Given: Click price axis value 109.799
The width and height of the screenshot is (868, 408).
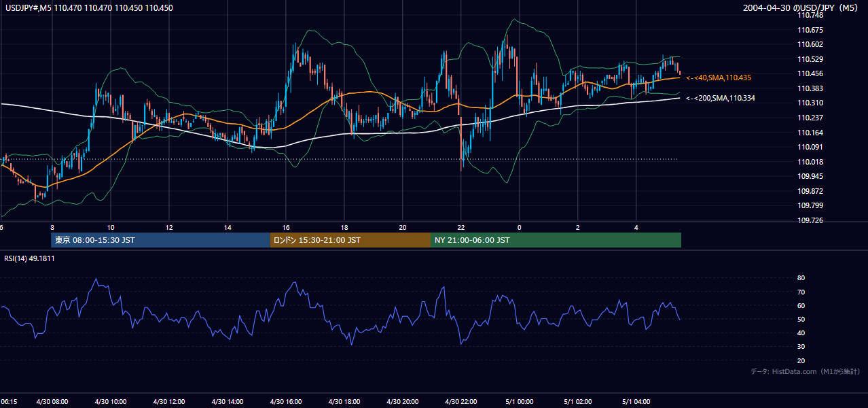Looking at the screenshot, I should [x=810, y=206].
